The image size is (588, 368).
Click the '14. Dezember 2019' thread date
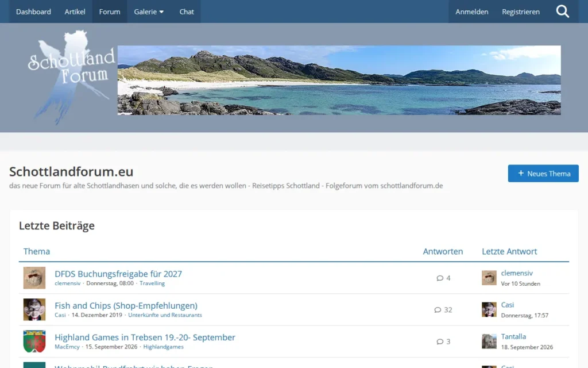point(96,315)
